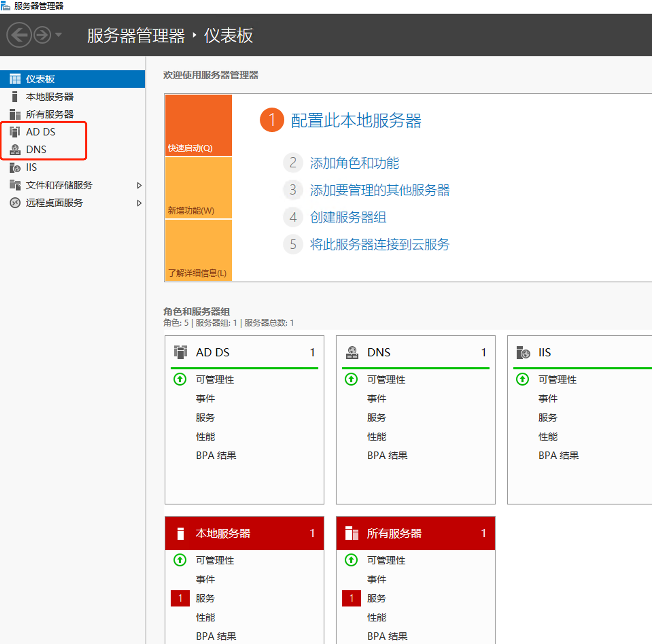Click the AD DS sidebar icon
Viewport: 652px width, 644px height.
pyautogui.click(x=15, y=132)
